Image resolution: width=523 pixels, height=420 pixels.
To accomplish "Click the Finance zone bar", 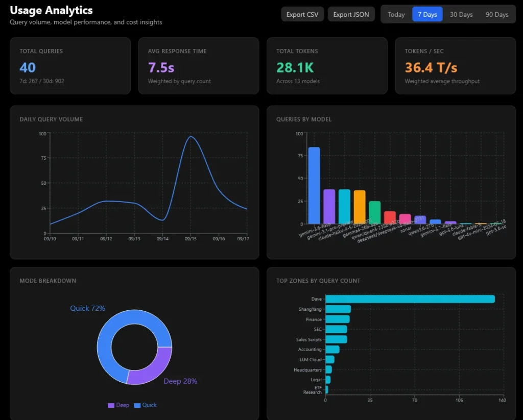I will (x=338, y=319).
